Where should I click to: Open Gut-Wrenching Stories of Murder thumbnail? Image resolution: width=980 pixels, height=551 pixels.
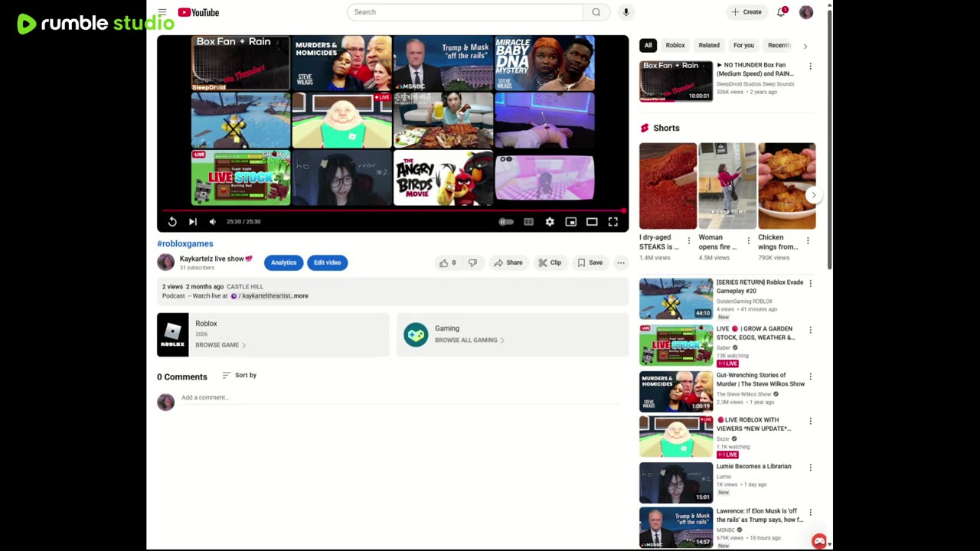coord(676,392)
